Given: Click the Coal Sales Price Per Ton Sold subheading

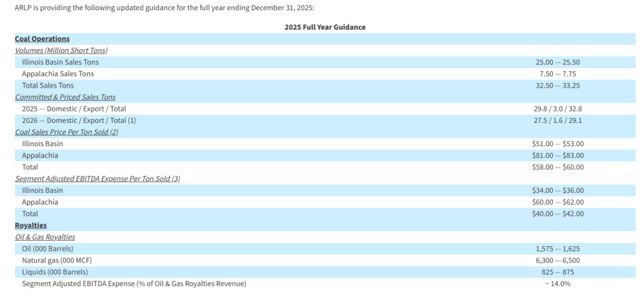Looking at the screenshot, I should point(67,132).
